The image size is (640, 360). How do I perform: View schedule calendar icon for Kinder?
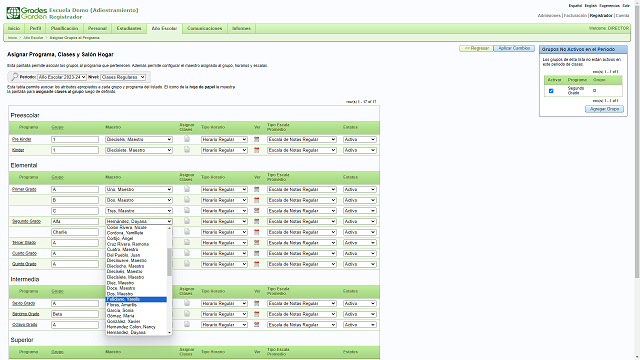coord(256,150)
